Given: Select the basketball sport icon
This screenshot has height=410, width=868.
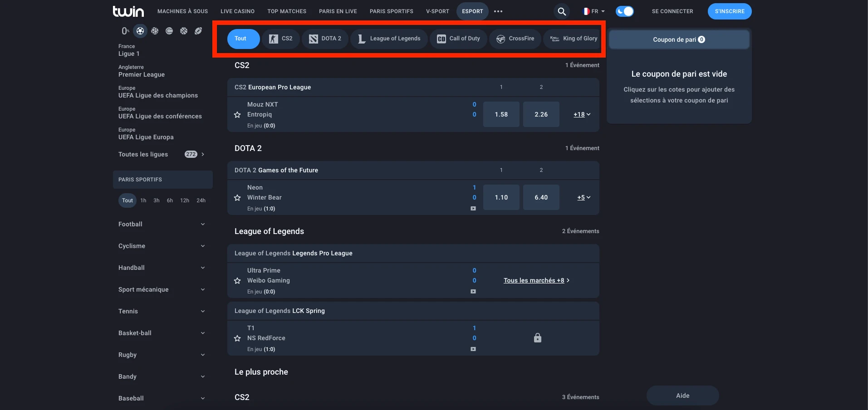Looking at the screenshot, I should (184, 31).
